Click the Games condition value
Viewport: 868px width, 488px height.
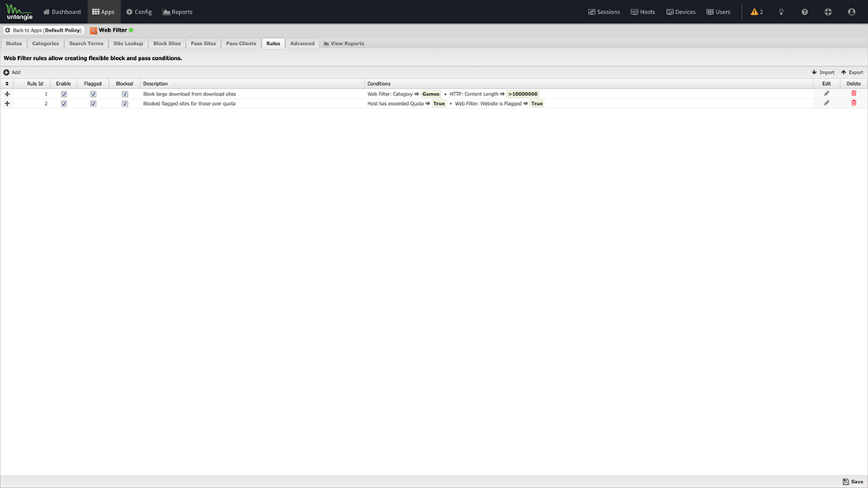[431, 94]
